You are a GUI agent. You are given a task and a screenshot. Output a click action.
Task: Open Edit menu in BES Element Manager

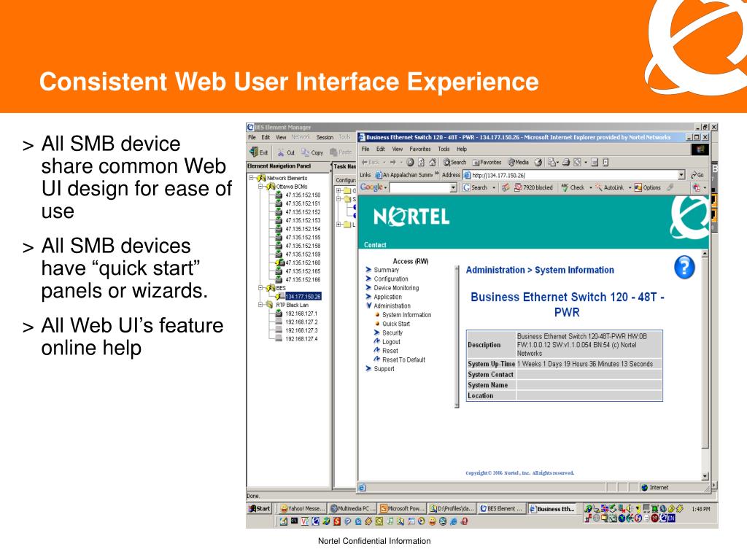click(x=266, y=137)
